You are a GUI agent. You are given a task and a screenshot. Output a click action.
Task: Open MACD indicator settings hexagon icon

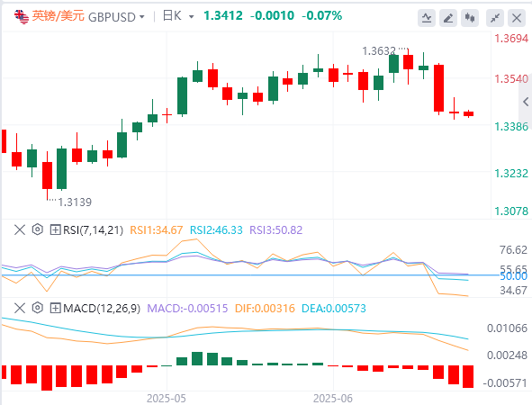pos(37,308)
